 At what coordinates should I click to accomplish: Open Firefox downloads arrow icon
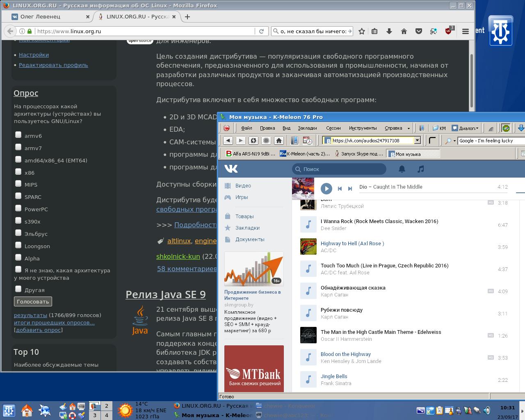[x=389, y=31]
